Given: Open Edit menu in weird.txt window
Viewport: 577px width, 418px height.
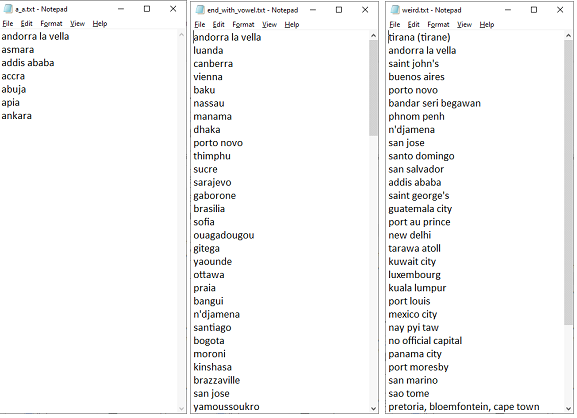Looking at the screenshot, I should 413,25.
